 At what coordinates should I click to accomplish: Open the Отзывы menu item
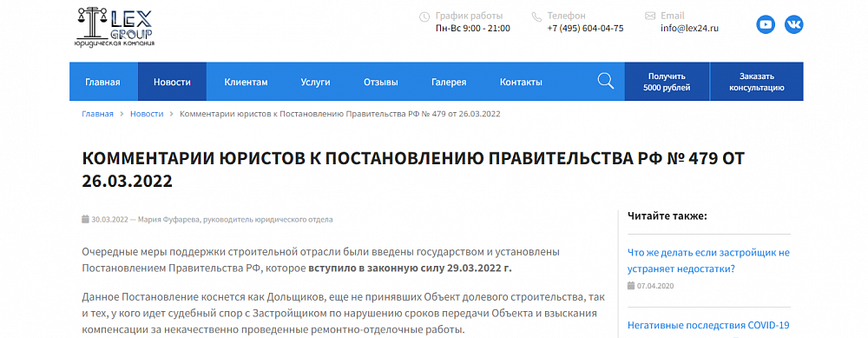(x=381, y=82)
